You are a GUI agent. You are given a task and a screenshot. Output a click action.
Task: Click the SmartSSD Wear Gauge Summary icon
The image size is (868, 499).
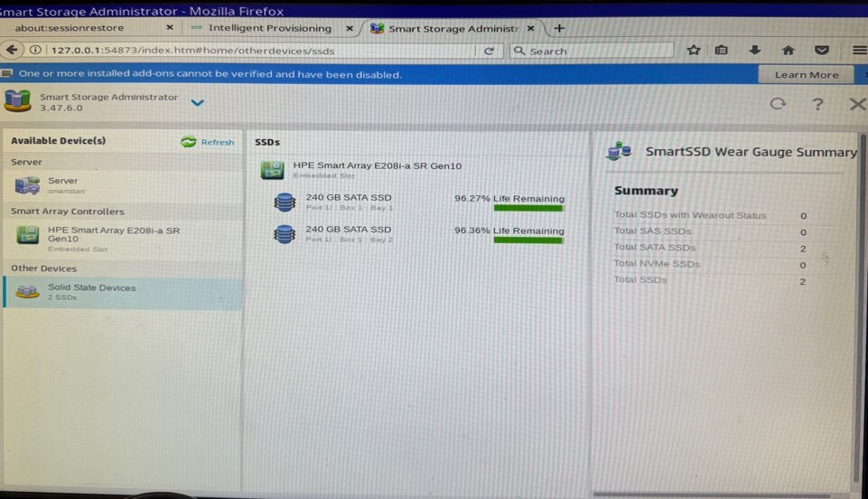619,151
